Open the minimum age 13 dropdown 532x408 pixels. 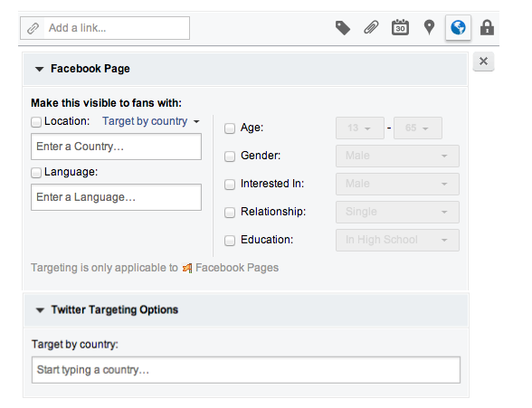[x=360, y=128]
